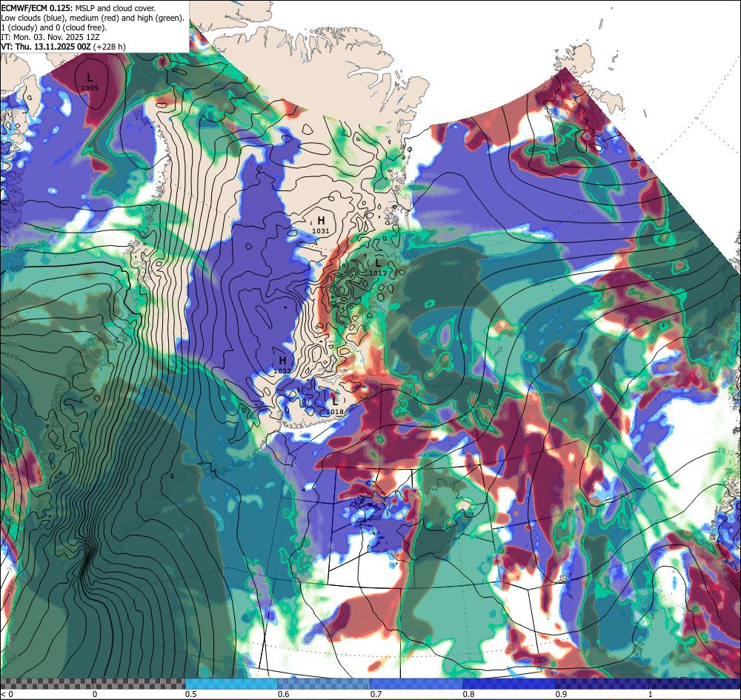741x700 pixels.
Task: Click the "ECMWF/ECM 0.125" title text
Action: tap(37, 8)
